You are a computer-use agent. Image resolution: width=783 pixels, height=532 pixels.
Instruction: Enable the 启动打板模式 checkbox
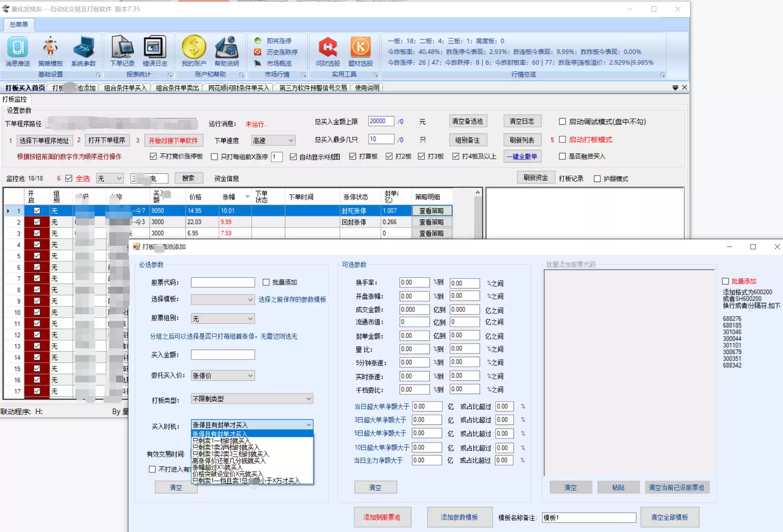pyautogui.click(x=562, y=139)
